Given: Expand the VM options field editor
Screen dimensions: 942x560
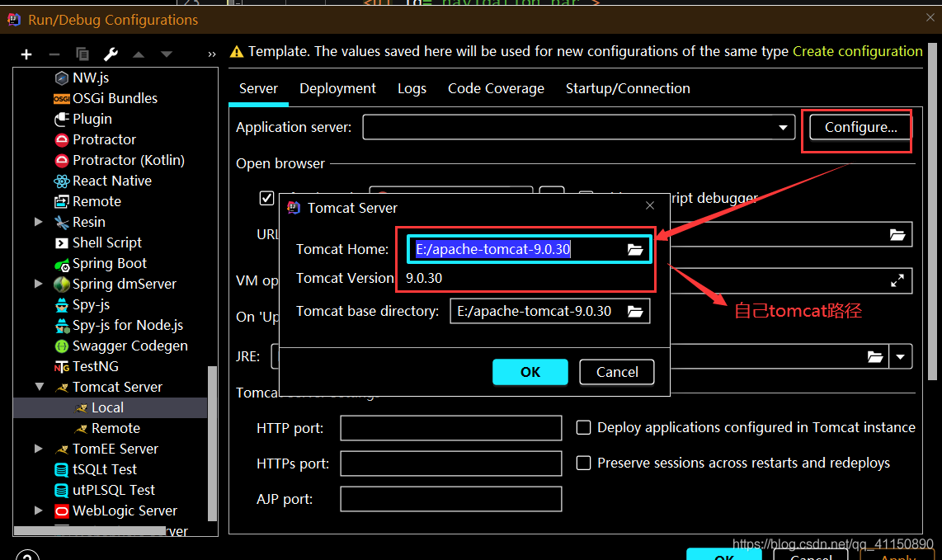Looking at the screenshot, I should coord(897,280).
